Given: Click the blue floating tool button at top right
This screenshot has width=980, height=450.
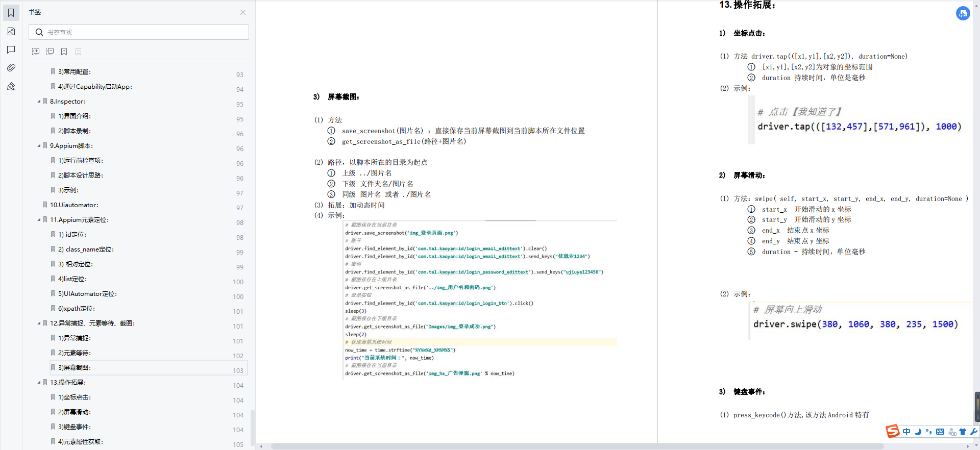Looking at the screenshot, I should click(x=963, y=13).
